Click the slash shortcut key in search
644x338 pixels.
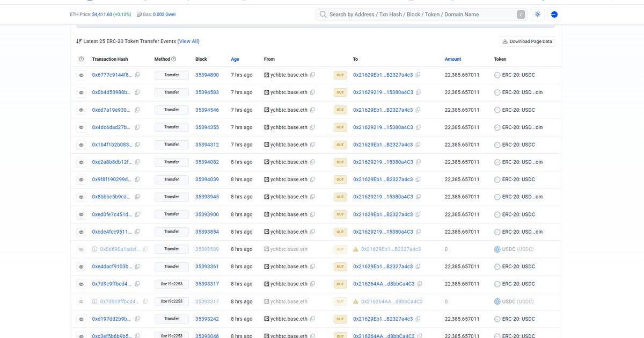[521, 15]
